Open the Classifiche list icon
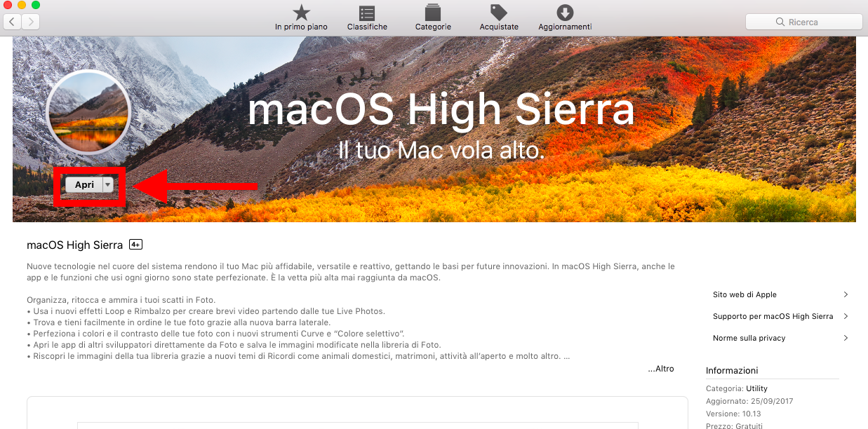The image size is (868, 429). (x=366, y=13)
